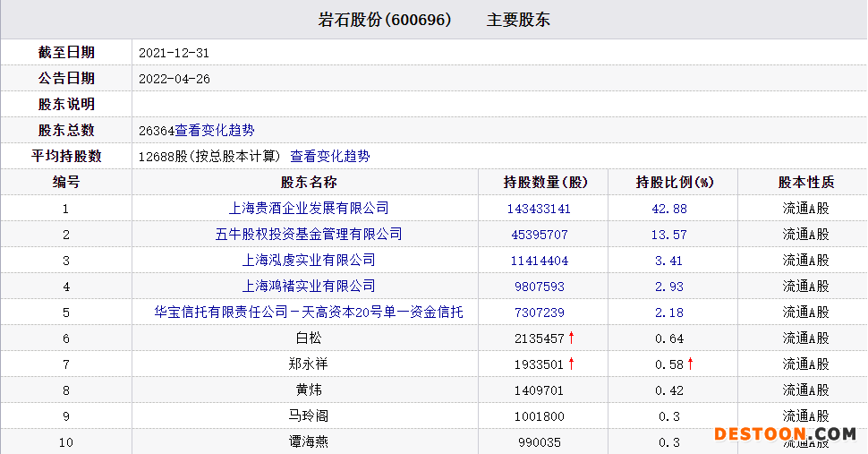Click holding quantity 45395707
Image resolution: width=868 pixels, height=454 pixels.
pyautogui.click(x=539, y=235)
